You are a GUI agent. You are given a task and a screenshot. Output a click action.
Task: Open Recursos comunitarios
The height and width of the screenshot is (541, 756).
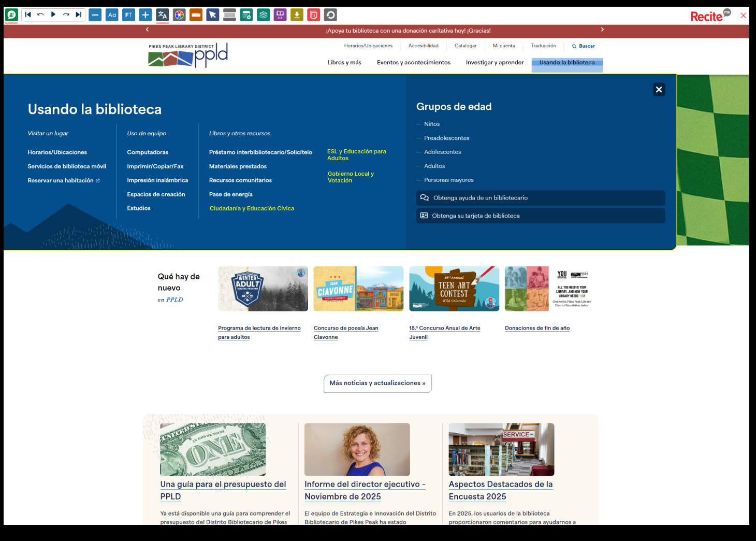point(240,180)
